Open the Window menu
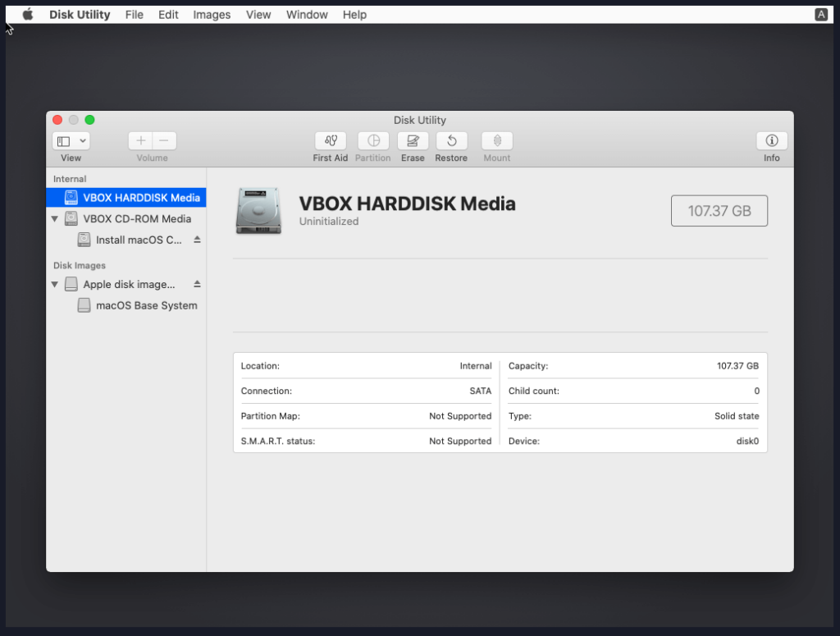This screenshot has width=840, height=636. [307, 15]
